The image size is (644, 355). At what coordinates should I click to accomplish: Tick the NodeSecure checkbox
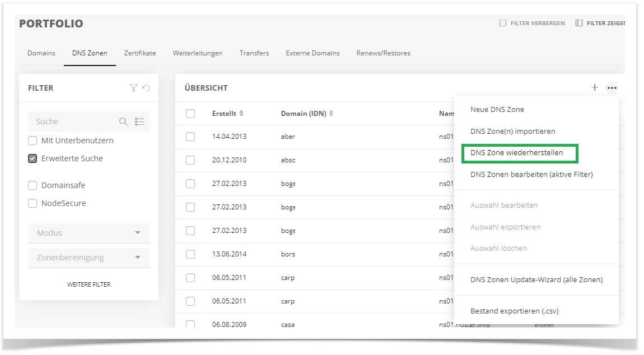(32, 203)
